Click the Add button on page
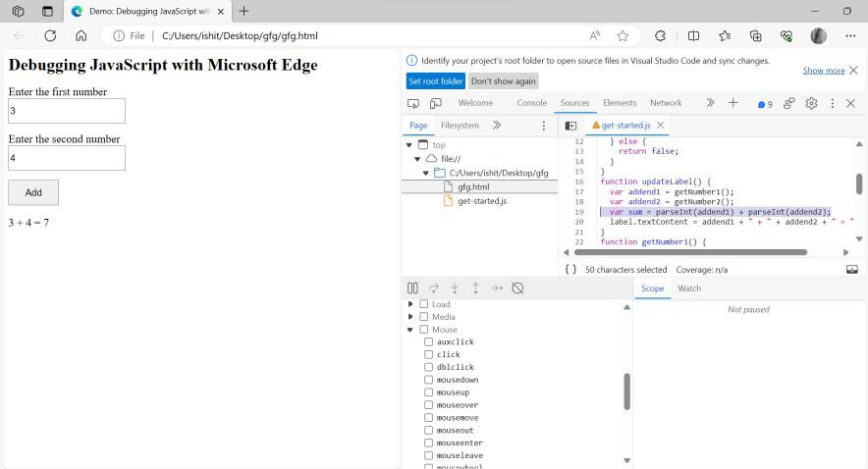This screenshot has height=469, width=868. [33, 192]
